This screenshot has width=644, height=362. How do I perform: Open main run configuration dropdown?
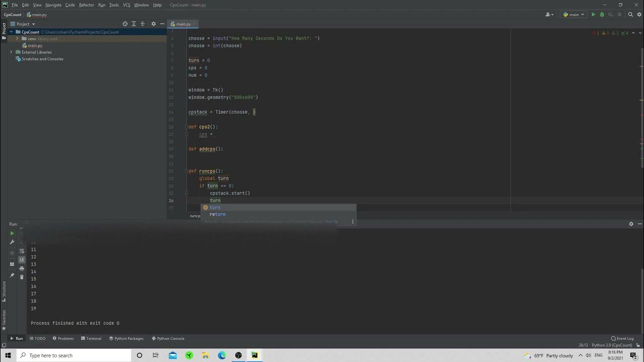pos(574,15)
